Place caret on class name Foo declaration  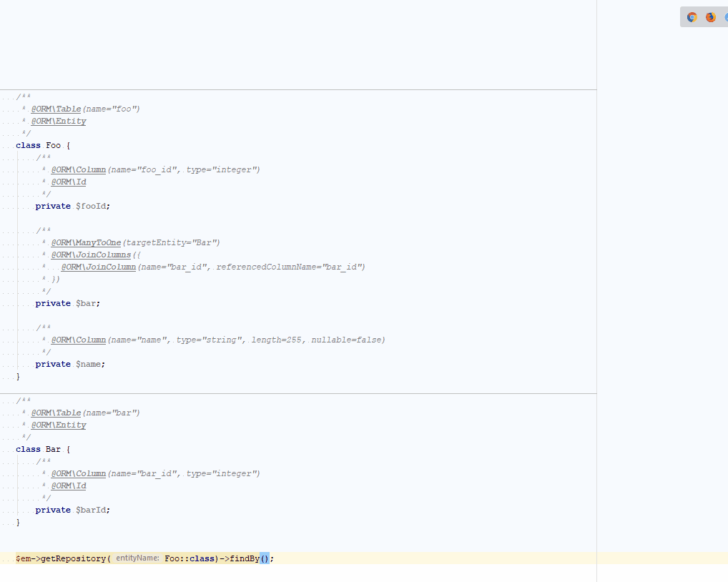pyautogui.click(x=54, y=145)
